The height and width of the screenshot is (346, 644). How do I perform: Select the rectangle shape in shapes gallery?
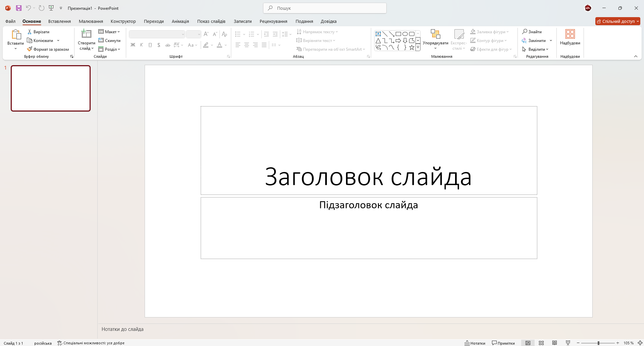[398, 34]
